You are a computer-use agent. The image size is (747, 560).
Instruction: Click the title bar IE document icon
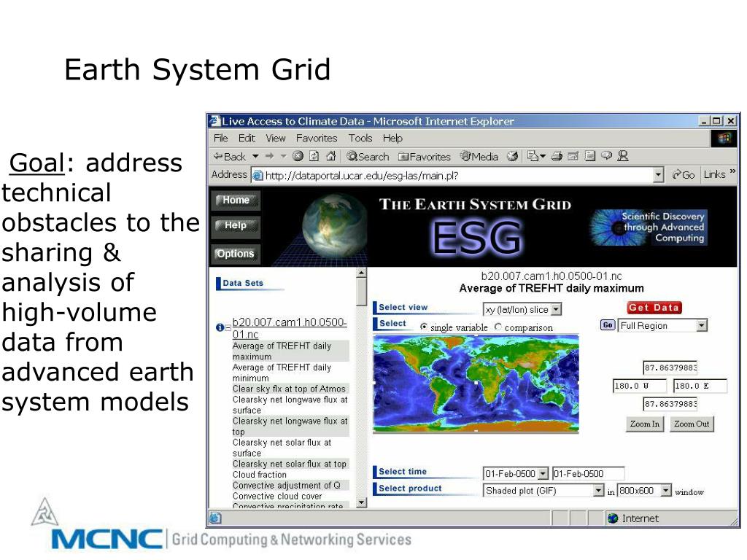215,121
